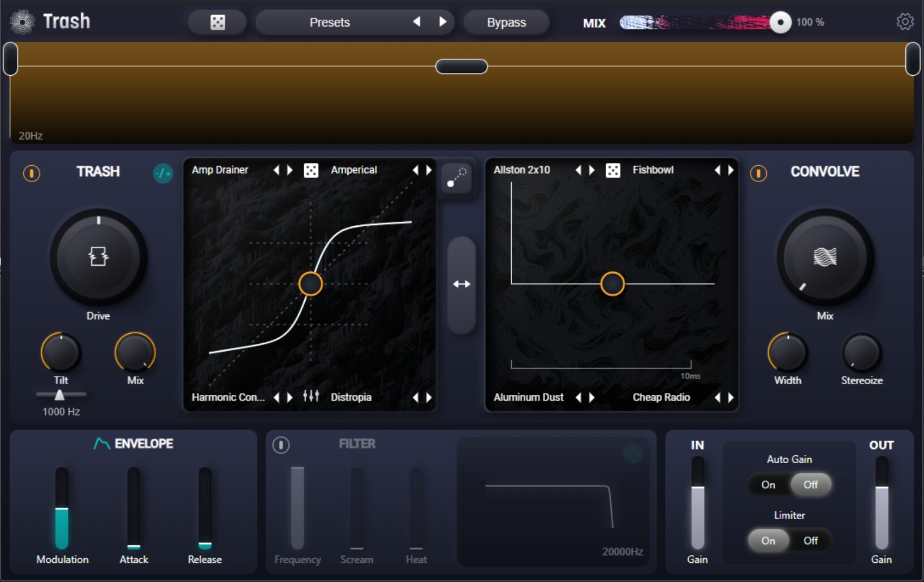Select the previous Fishbowl impulse
The height and width of the screenshot is (582, 924).
coord(718,170)
